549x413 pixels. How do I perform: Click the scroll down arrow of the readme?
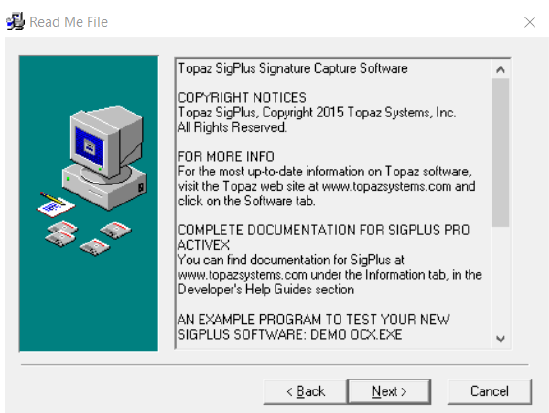[500, 338]
